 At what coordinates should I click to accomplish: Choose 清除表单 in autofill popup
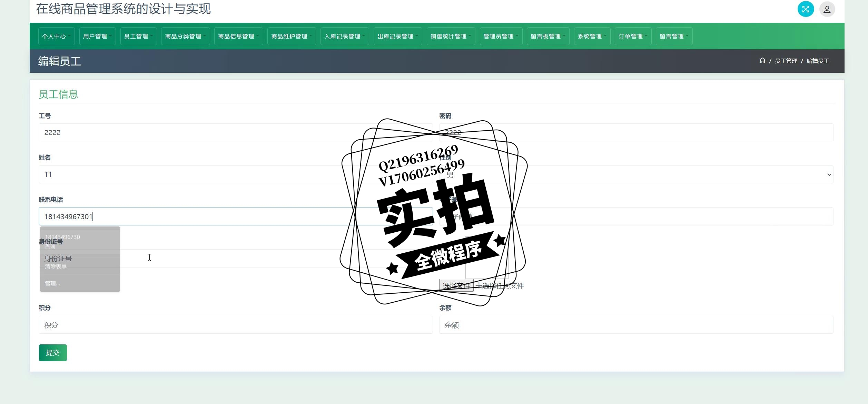(80, 266)
